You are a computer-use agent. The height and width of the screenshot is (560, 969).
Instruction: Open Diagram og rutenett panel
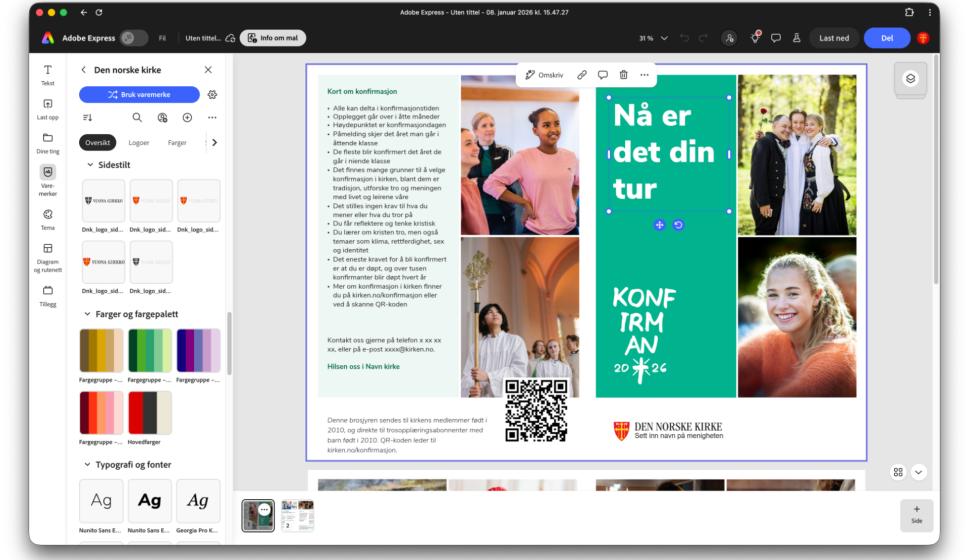pos(47,249)
